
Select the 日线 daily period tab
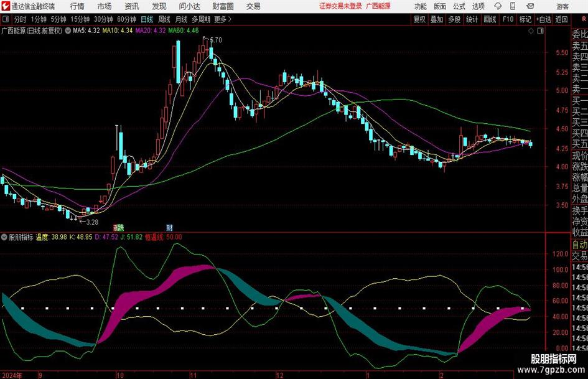(147, 19)
